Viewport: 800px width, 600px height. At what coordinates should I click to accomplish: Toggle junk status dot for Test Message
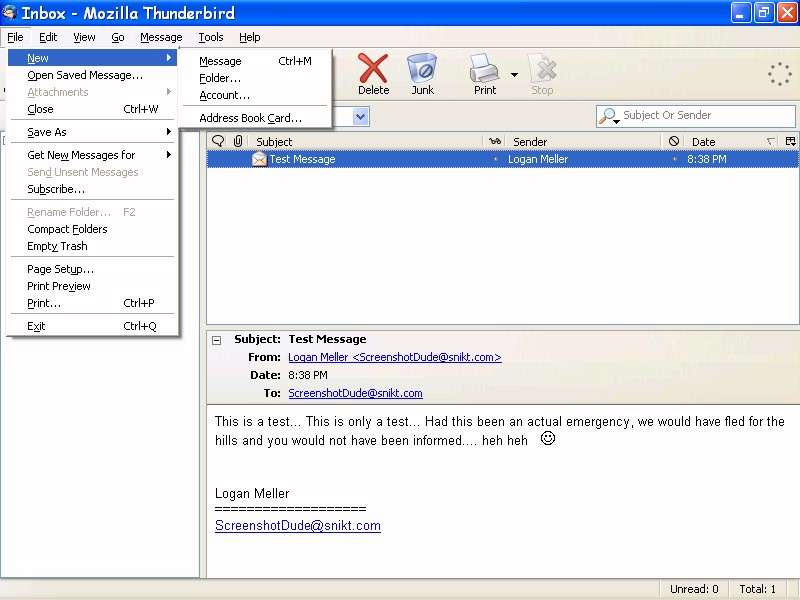pos(674,159)
